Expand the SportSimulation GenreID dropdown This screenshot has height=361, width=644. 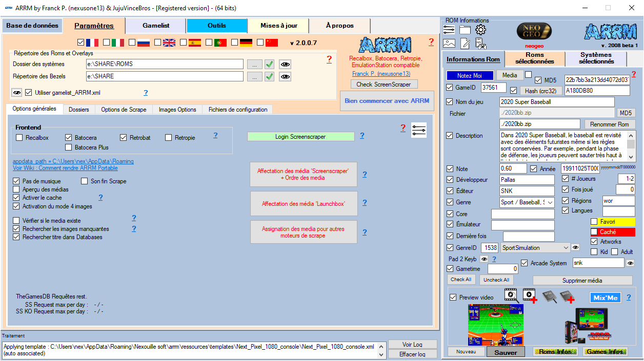tap(566, 248)
